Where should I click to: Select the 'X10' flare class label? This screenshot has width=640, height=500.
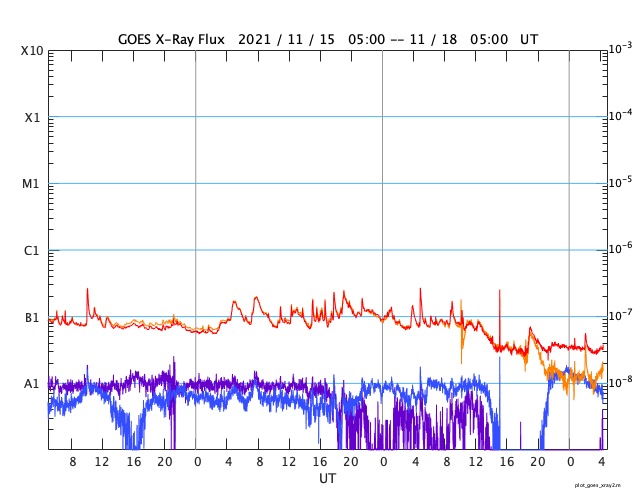[x=32, y=51]
